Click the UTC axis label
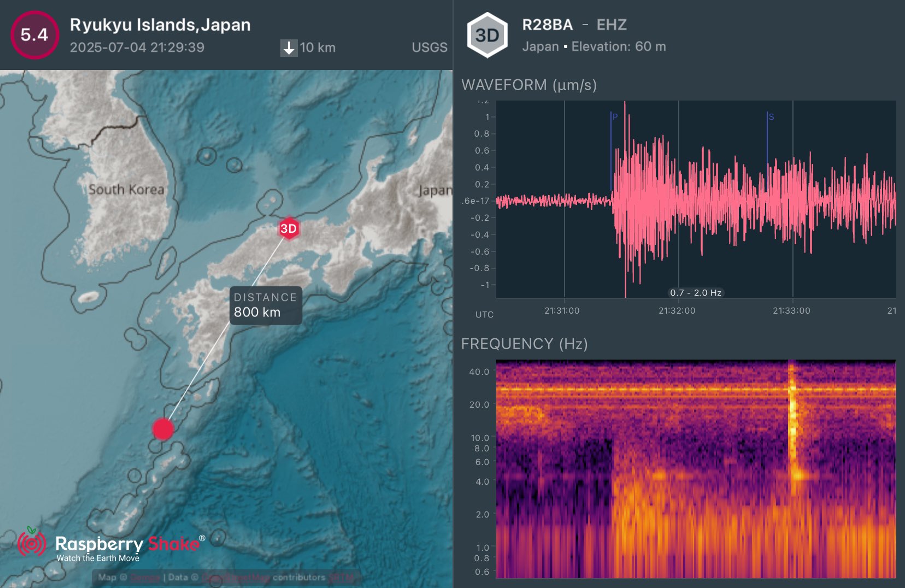 [484, 315]
